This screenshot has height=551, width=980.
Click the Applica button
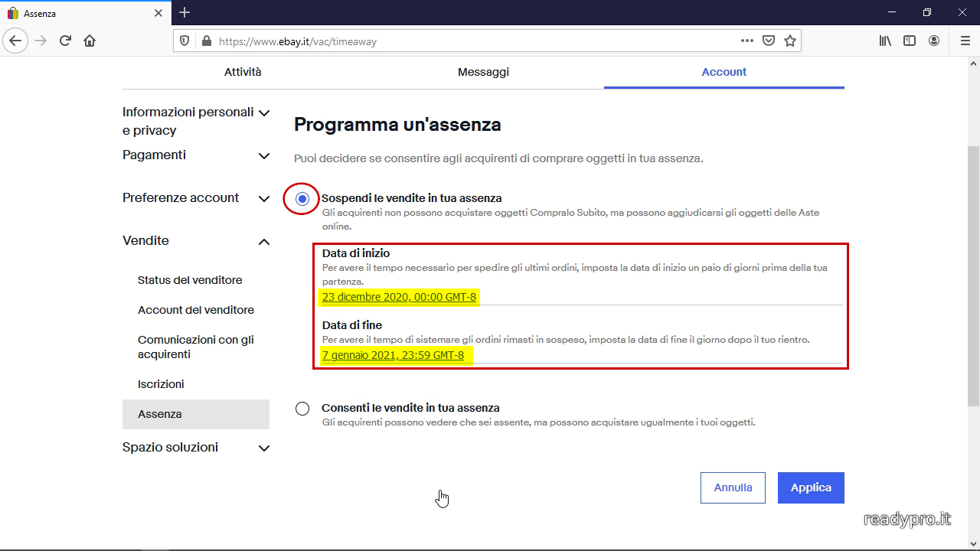point(811,487)
